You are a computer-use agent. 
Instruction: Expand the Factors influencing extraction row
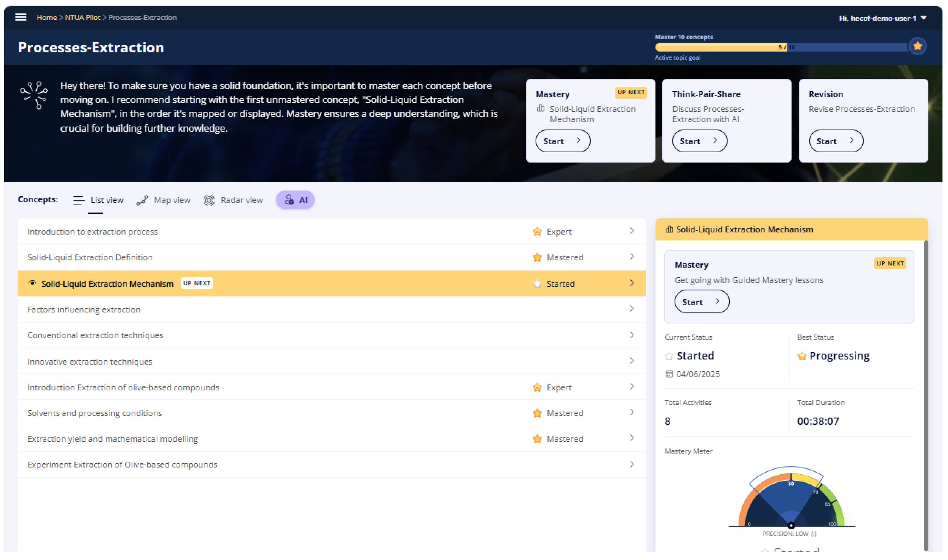pos(632,309)
